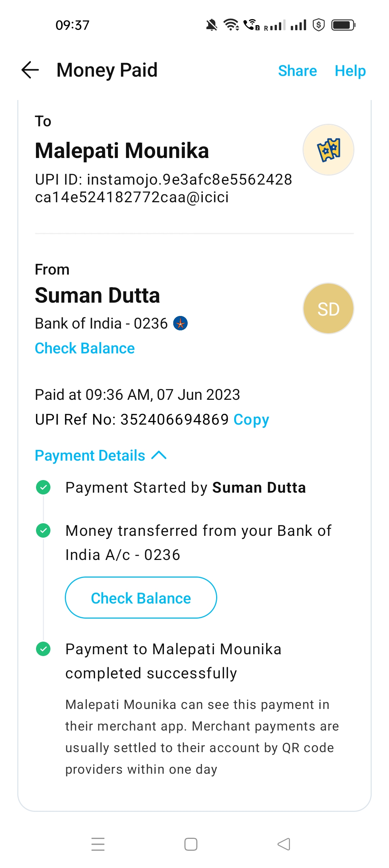Tap the merchant tickets avatar icon
This screenshot has width=389, height=868.
pos(328,150)
